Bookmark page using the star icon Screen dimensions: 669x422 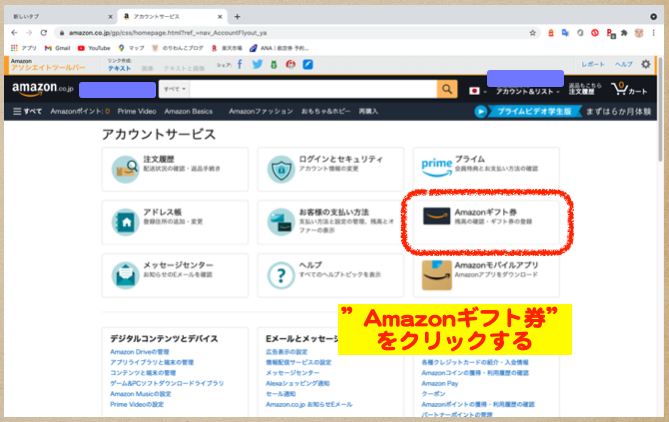tap(532, 33)
